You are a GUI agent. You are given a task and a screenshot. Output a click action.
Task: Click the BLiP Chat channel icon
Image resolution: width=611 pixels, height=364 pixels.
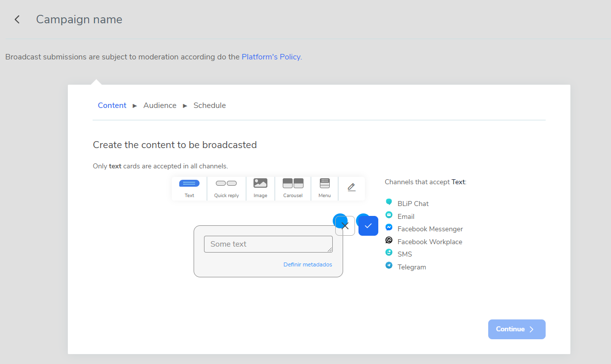[x=389, y=202]
